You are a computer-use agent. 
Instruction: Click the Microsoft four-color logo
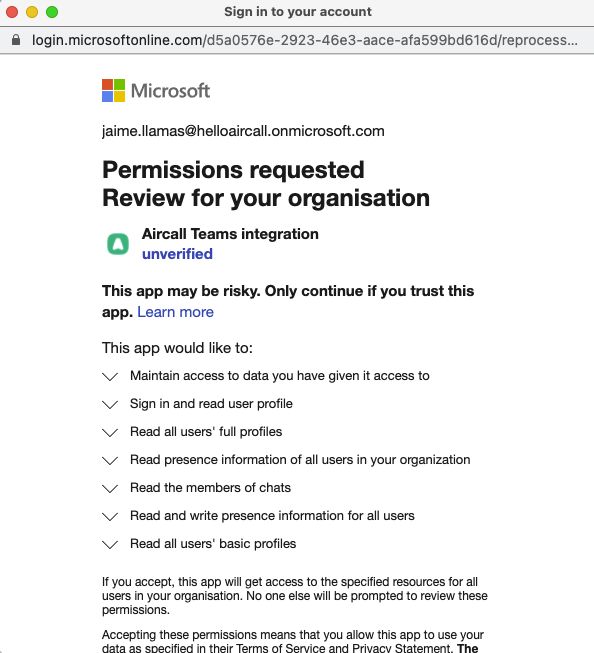click(x=113, y=90)
